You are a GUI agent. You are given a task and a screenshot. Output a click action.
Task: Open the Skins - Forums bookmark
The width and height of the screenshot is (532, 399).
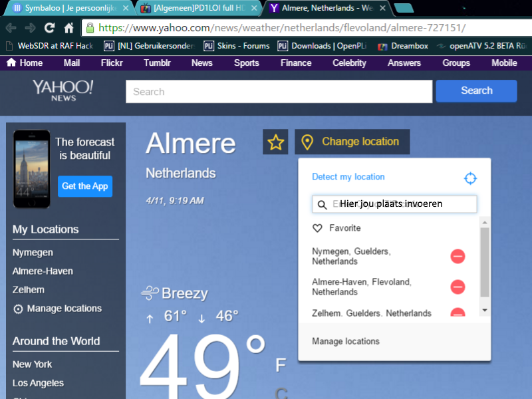(x=237, y=46)
